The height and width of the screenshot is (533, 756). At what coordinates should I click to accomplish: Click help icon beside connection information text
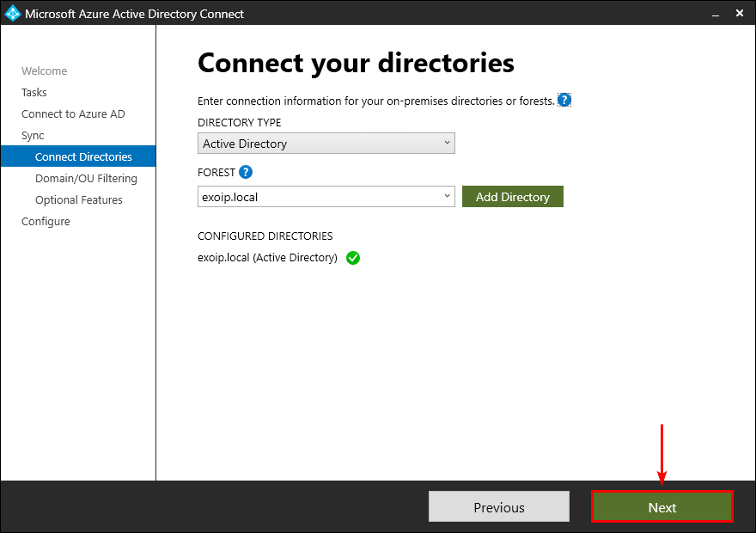click(x=564, y=101)
